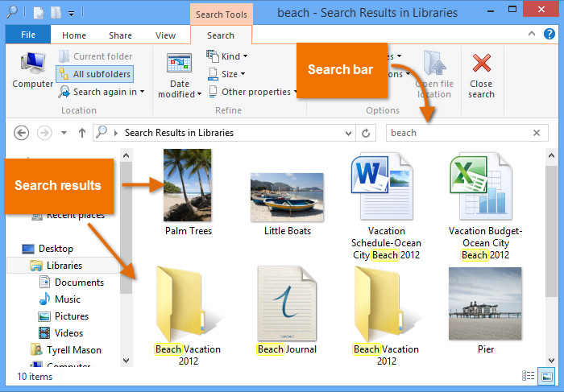Switch to the View tab
The image size is (564, 392).
(x=165, y=35)
